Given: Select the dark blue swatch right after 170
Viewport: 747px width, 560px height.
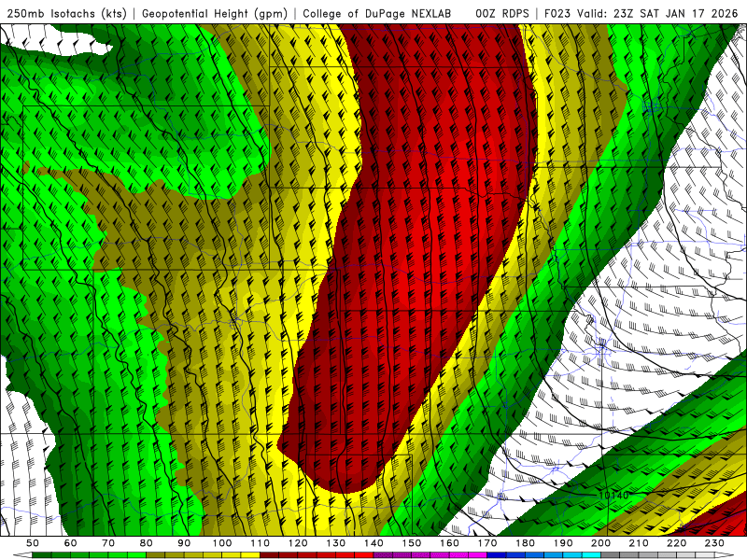Looking at the screenshot, I should [x=497, y=555].
